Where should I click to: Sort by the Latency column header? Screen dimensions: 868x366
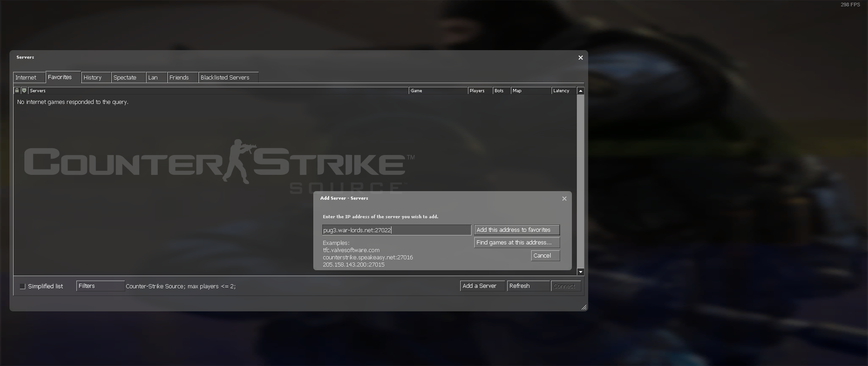click(x=564, y=91)
